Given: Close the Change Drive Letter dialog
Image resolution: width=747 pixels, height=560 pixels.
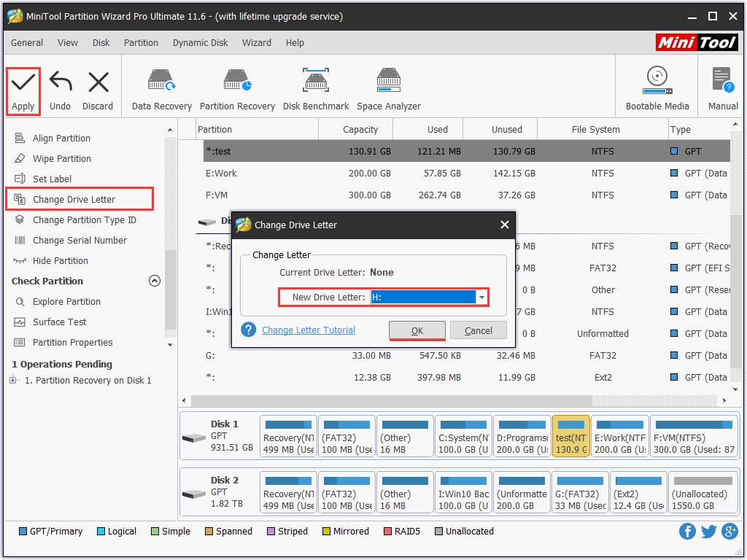Looking at the screenshot, I should click(505, 225).
